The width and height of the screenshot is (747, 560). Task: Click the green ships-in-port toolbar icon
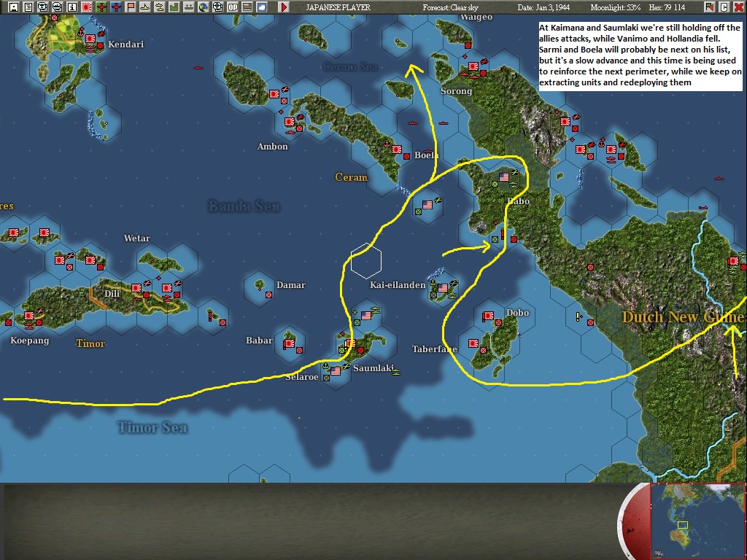(x=189, y=7)
